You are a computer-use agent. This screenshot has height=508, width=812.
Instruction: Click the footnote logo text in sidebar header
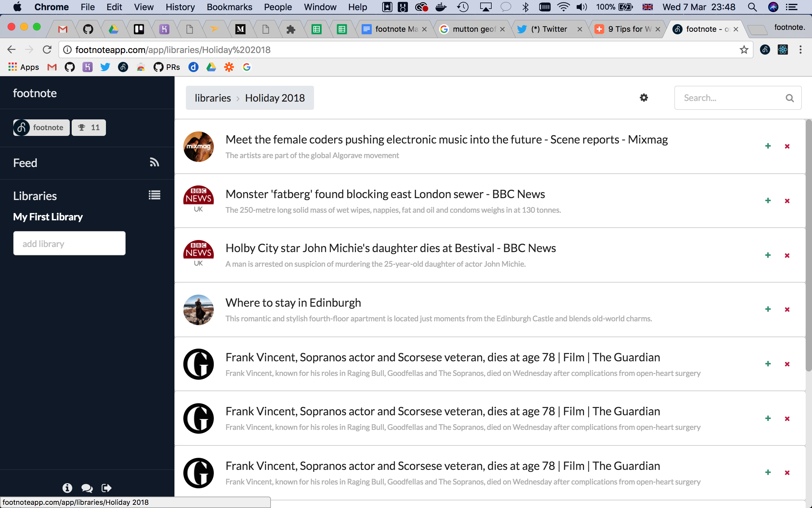click(35, 93)
